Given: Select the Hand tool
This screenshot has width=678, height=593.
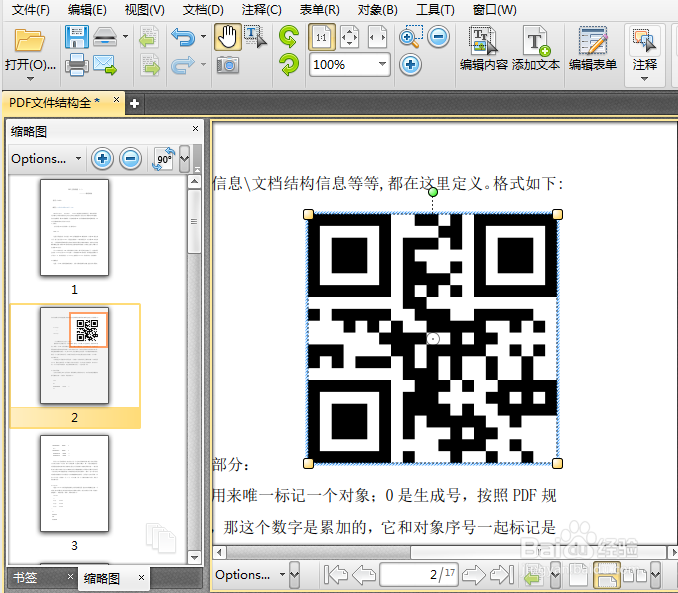Looking at the screenshot, I should 227,37.
